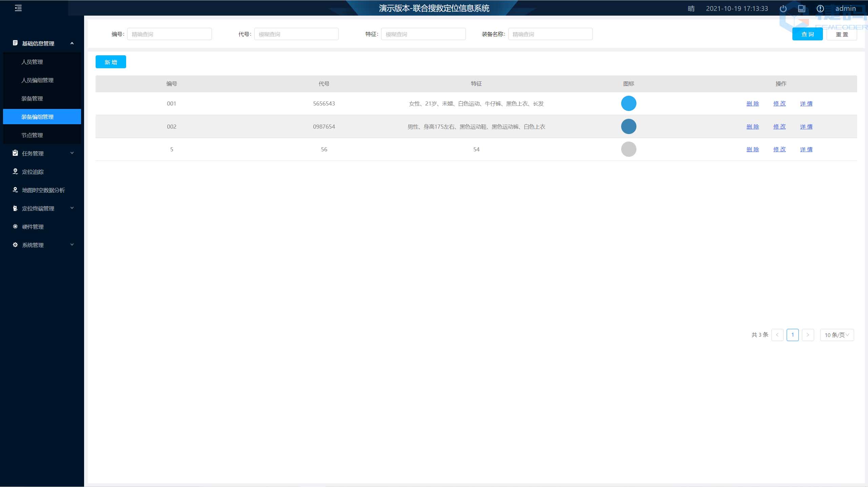Click power icon in top-right
868x487 pixels.
pos(782,8)
